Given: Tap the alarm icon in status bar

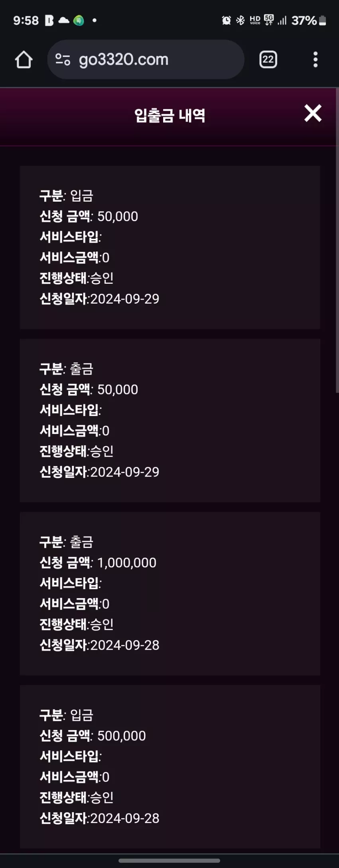Looking at the screenshot, I should pyautogui.click(x=226, y=20).
